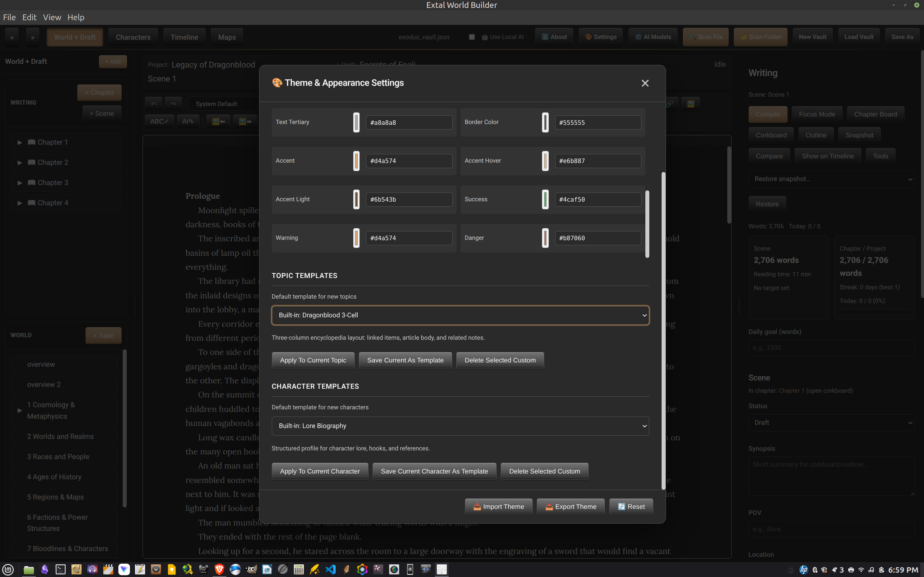Open Brave browser from the taskbar
The height and width of the screenshot is (577, 924).
[219, 569]
